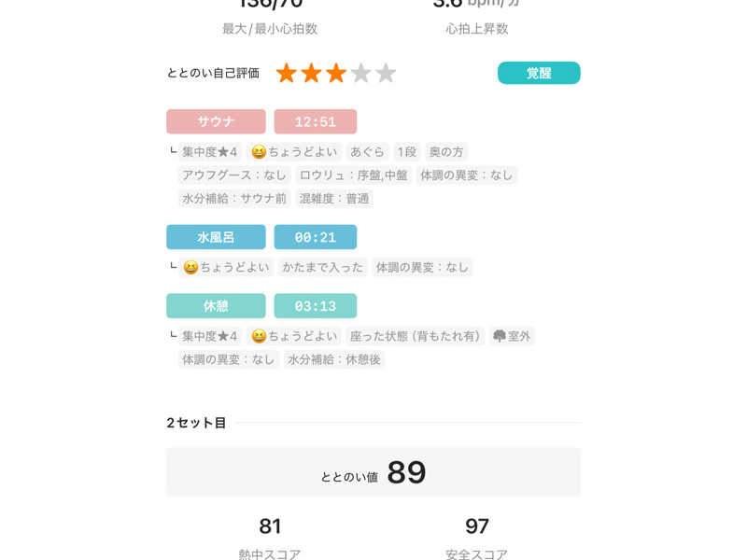747x560 pixels.
Task: Click the sauna time 12:51
Action: [315, 121]
